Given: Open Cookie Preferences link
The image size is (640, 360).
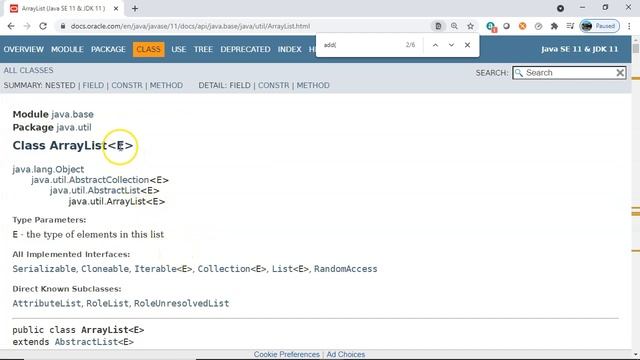Looking at the screenshot, I should 287,354.
